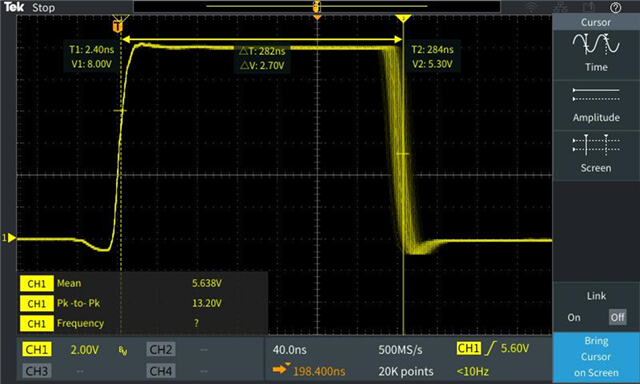640x384 pixels.
Task: Turn cursor Link On
Action: [x=573, y=317]
